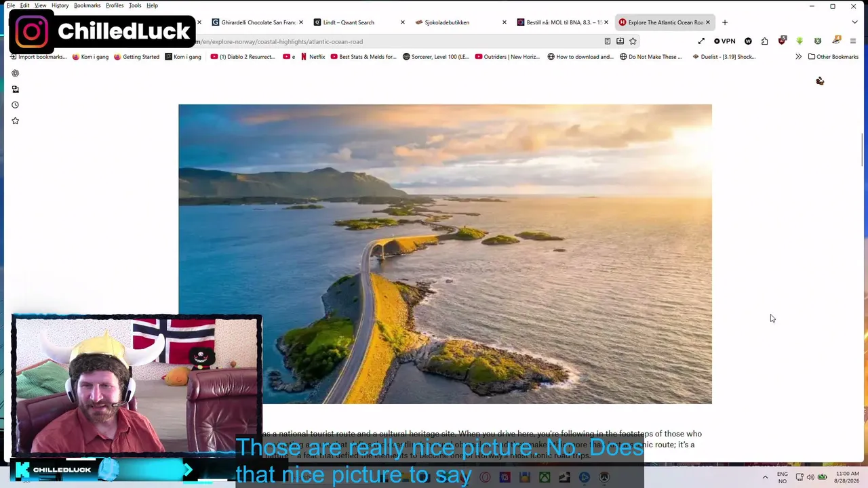Image resolution: width=868 pixels, height=488 pixels.
Task: Open the View menu
Action: (41, 5)
